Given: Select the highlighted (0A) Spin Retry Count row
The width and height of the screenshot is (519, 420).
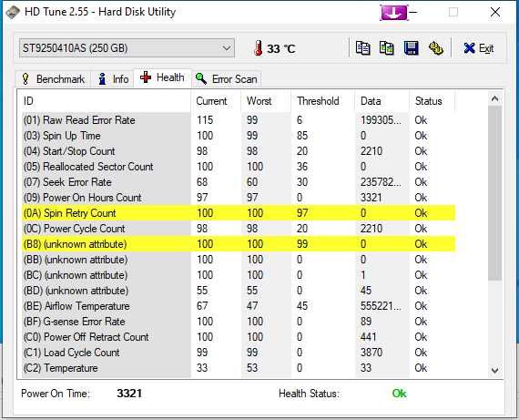Looking at the screenshot, I should (x=239, y=213).
